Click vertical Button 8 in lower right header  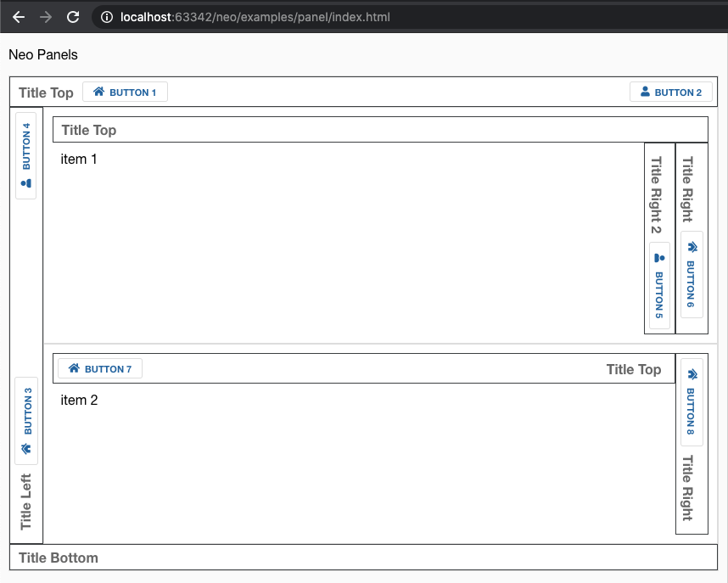(692, 402)
